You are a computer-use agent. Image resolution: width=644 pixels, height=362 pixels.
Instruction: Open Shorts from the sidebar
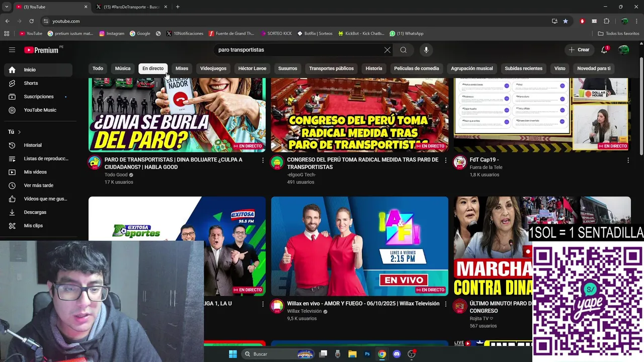[38, 83]
